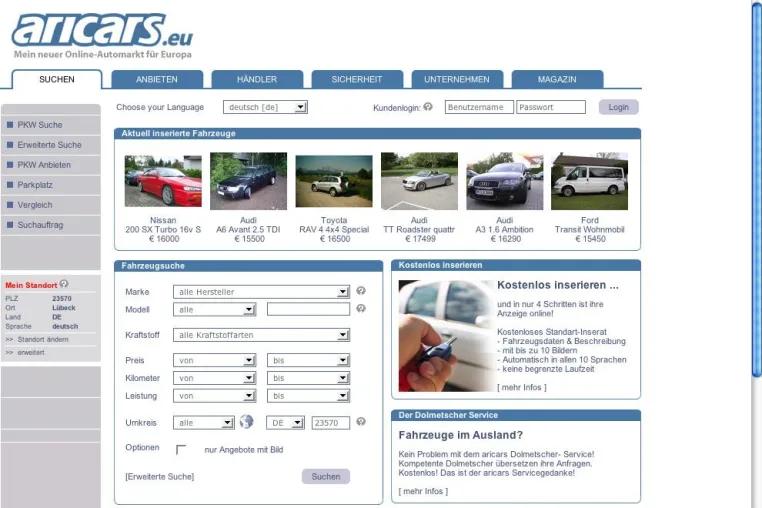Expand the Modell alle dropdown

pyautogui.click(x=214, y=309)
